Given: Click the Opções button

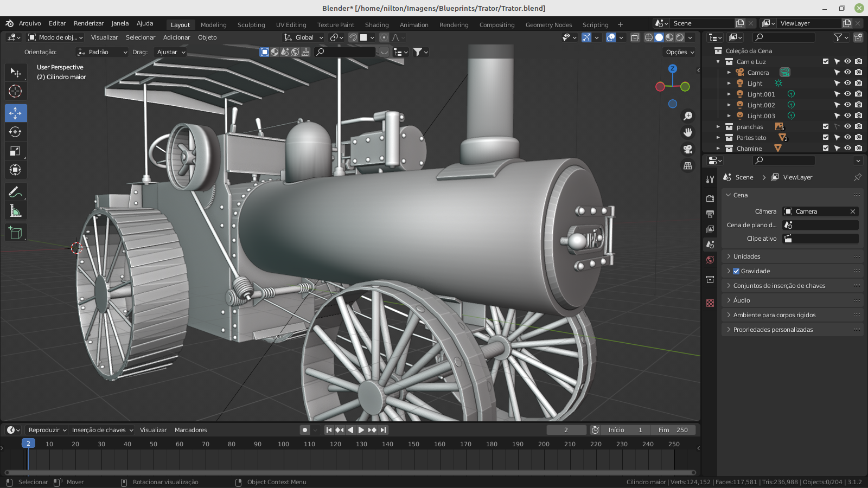Looking at the screenshot, I should (x=680, y=52).
